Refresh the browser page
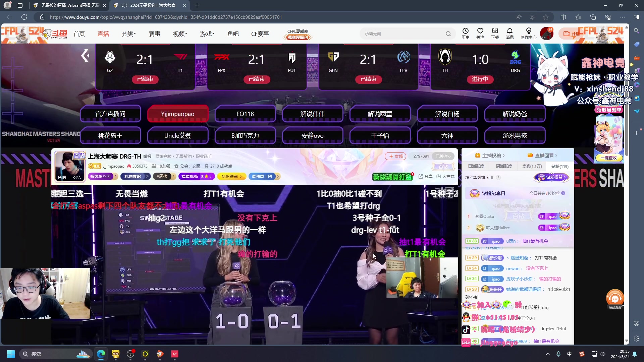Viewport: 644px width, 362px height. point(24,17)
